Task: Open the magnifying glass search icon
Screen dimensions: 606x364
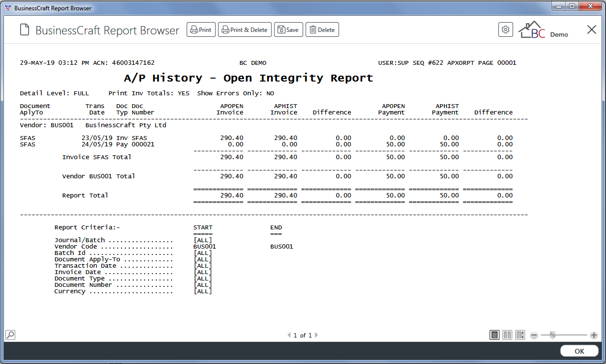Action: 10,335
